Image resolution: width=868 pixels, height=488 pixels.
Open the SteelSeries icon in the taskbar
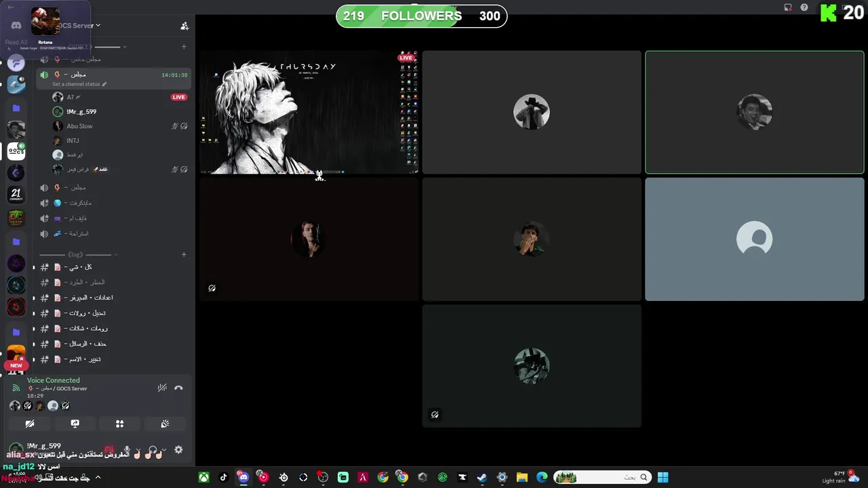click(283, 477)
